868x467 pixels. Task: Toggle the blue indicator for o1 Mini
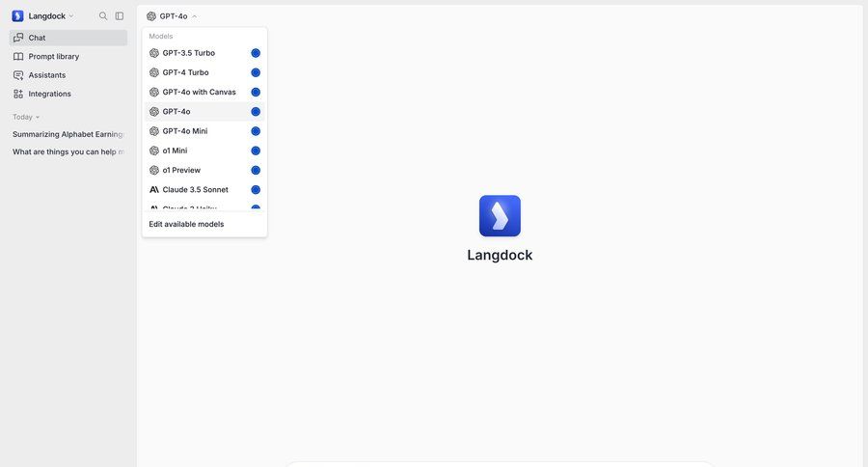pos(256,151)
